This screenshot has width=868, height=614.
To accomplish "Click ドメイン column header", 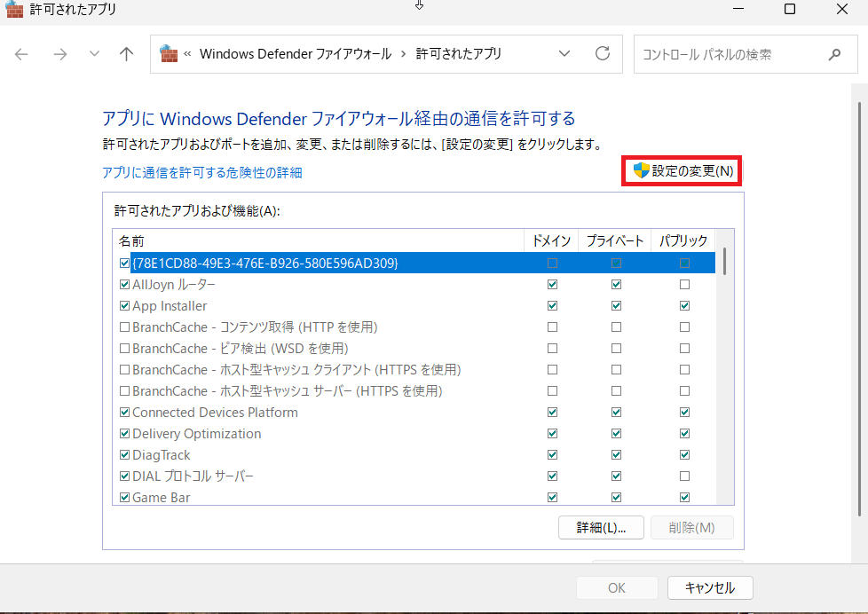I will [x=551, y=240].
